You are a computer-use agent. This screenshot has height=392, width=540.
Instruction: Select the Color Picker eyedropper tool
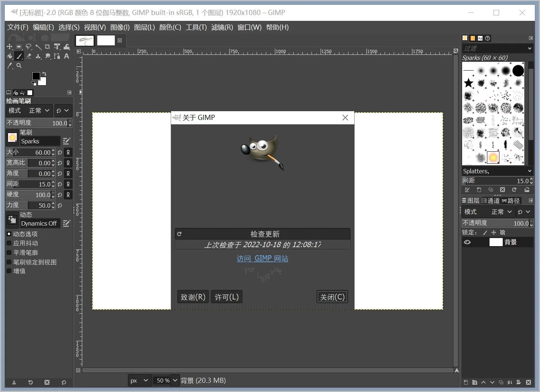pos(10,65)
